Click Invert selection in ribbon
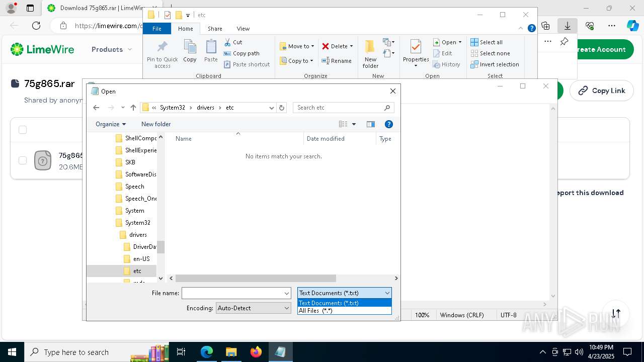 [495, 64]
